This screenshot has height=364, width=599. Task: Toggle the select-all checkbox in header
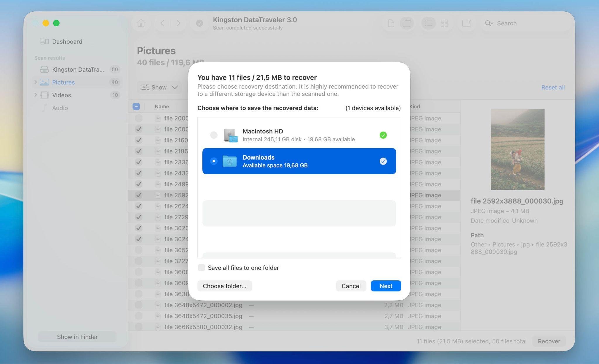[x=136, y=106]
